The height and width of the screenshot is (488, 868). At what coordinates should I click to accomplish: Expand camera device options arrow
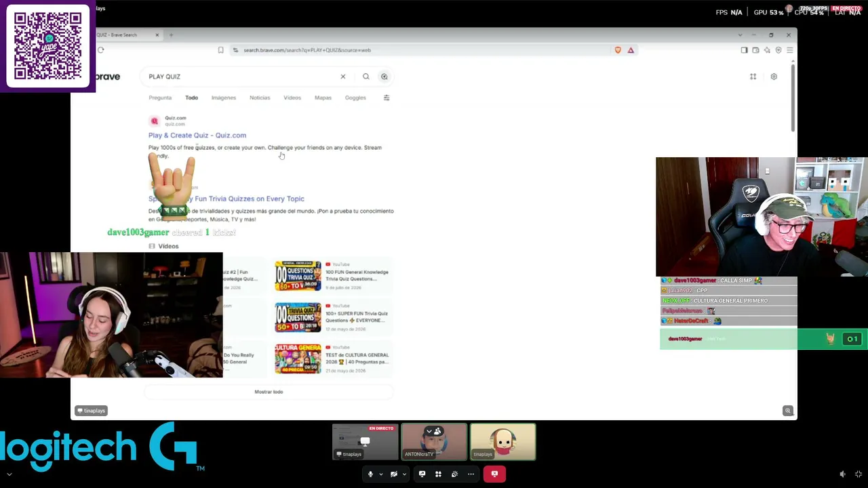pyautogui.click(x=405, y=474)
